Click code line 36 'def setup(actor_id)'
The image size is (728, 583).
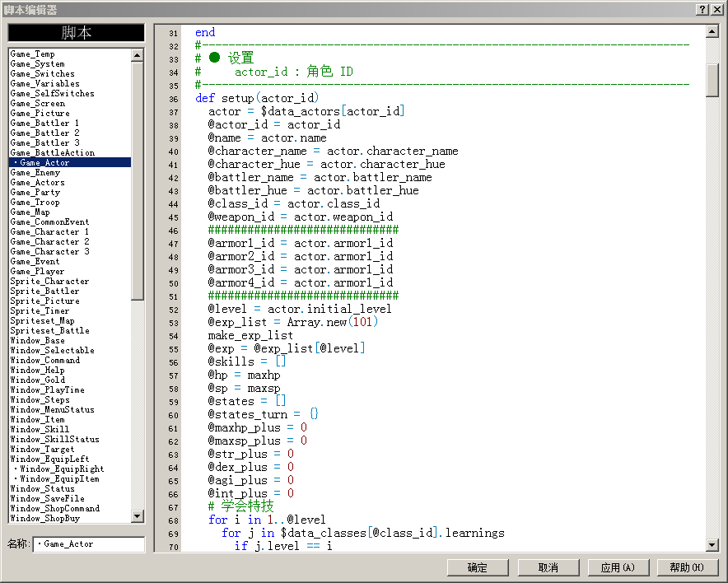point(257,99)
